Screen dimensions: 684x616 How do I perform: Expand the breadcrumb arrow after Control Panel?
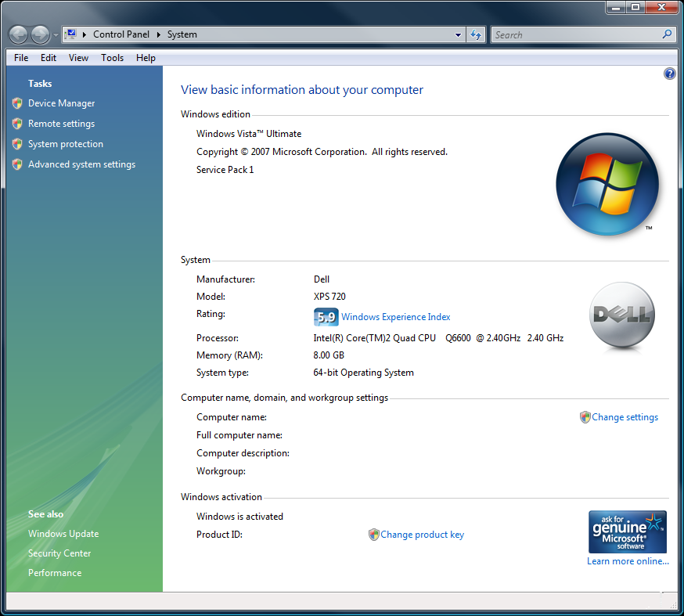158,34
